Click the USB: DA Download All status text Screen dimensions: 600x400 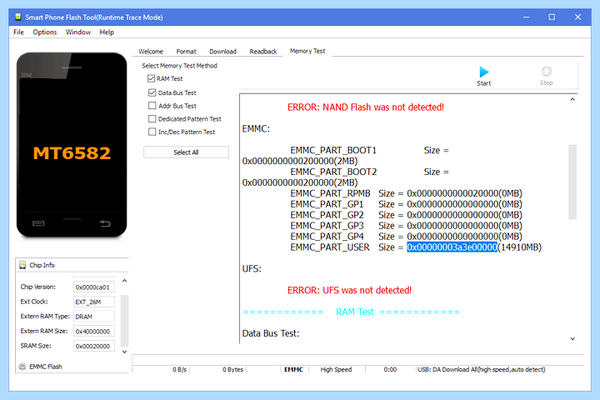(481, 369)
